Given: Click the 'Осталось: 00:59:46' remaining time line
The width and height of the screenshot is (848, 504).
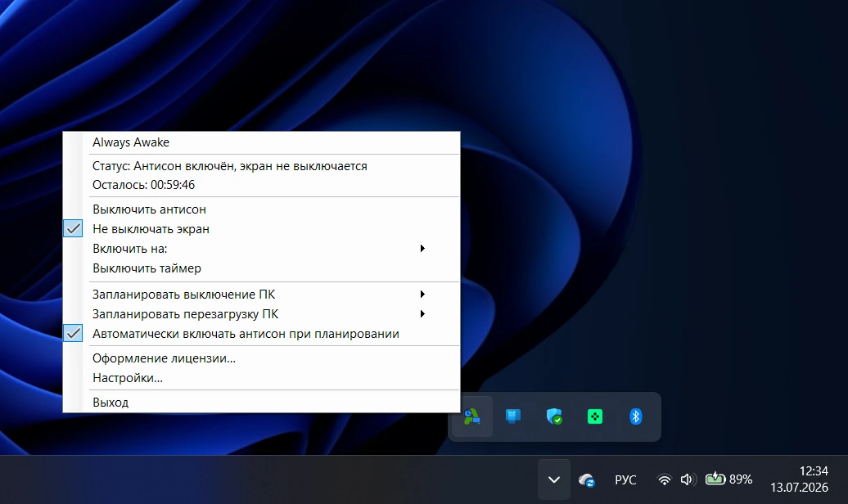Looking at the screenshot, I should [261, 185].
